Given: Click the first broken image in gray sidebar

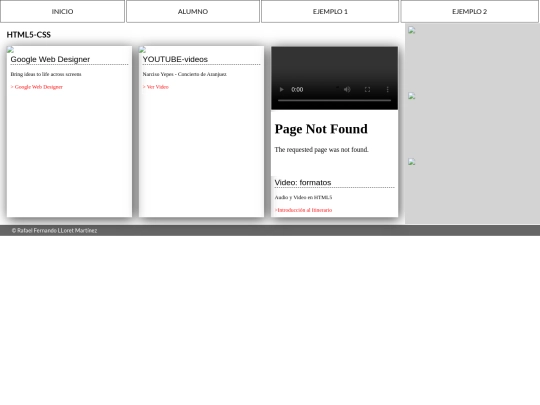Looking at the screenshot, I should click(412, 30).
